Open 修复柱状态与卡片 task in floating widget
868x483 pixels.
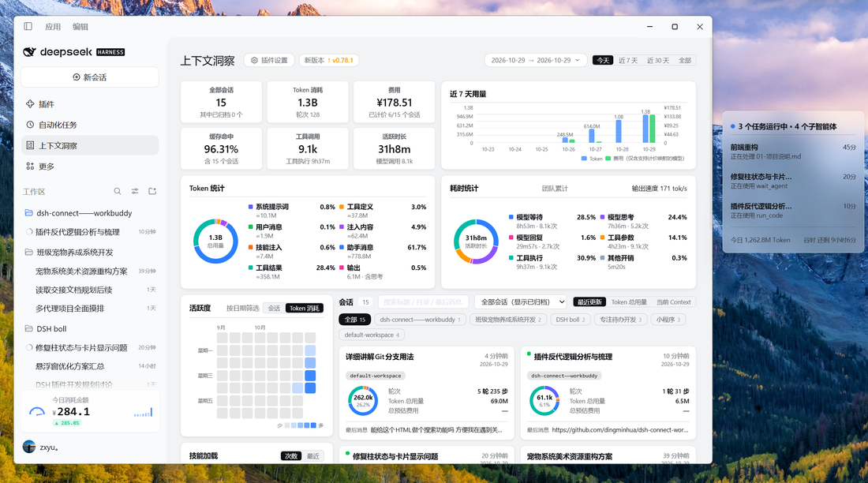[x=793, y=181]
